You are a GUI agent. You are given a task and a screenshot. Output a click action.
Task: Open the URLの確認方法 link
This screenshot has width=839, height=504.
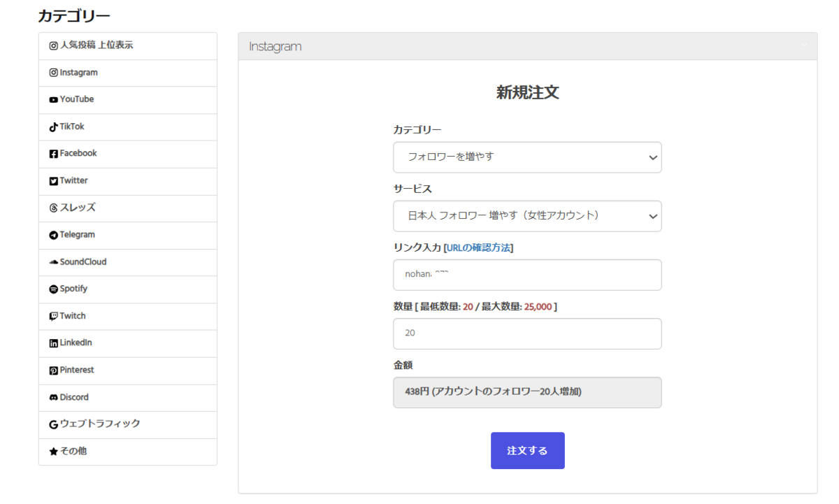(x=478, y=247)
